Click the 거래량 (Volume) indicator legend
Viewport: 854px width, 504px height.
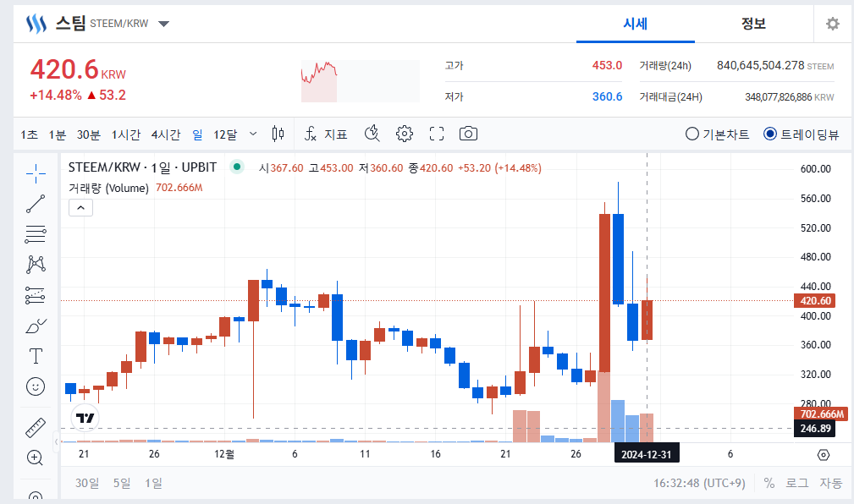(108, 188)
